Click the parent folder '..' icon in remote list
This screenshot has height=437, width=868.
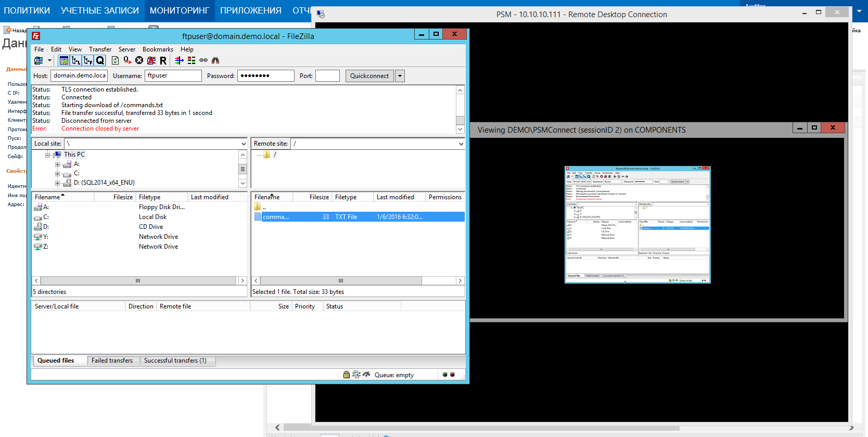click(258, 207)
